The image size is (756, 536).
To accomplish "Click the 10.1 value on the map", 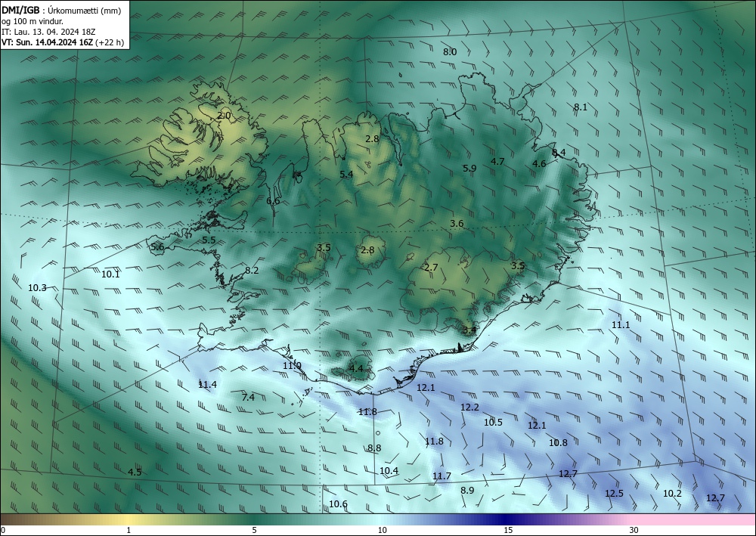I will (x=110, y=274).
